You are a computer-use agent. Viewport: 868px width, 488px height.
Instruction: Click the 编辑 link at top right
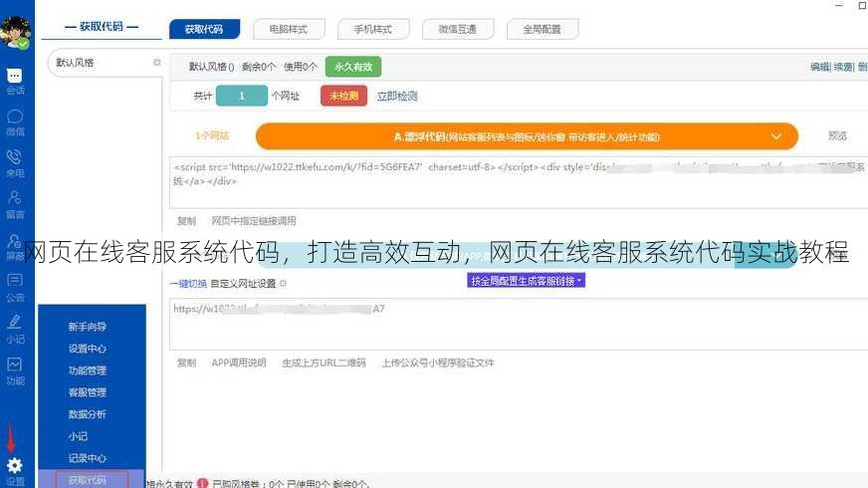[x=820, y=67]
